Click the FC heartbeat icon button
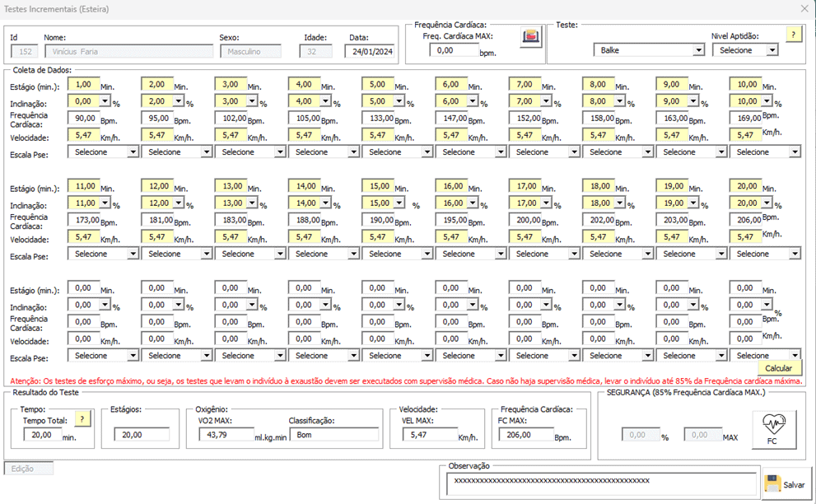Screen dimensions: 816x504 pyautogui.click(x=774, y=429)
